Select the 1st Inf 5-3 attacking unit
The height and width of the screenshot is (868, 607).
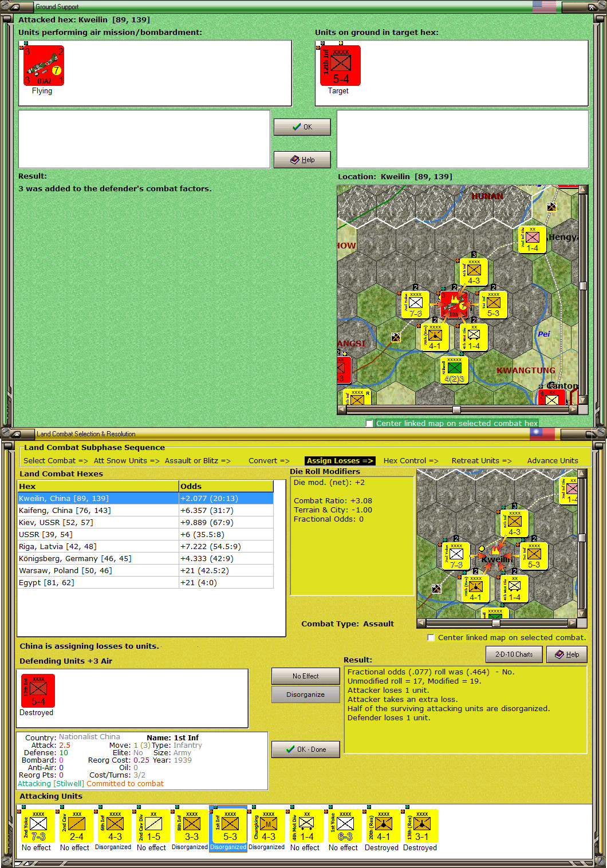coord(230,826)
